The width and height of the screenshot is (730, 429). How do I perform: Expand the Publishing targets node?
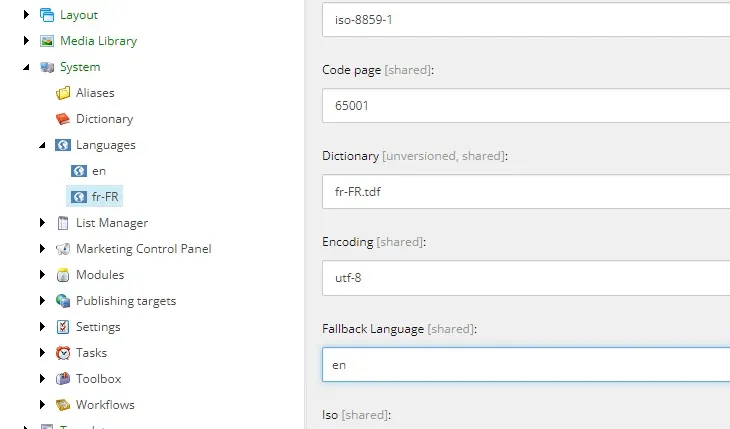pos(42,301)
